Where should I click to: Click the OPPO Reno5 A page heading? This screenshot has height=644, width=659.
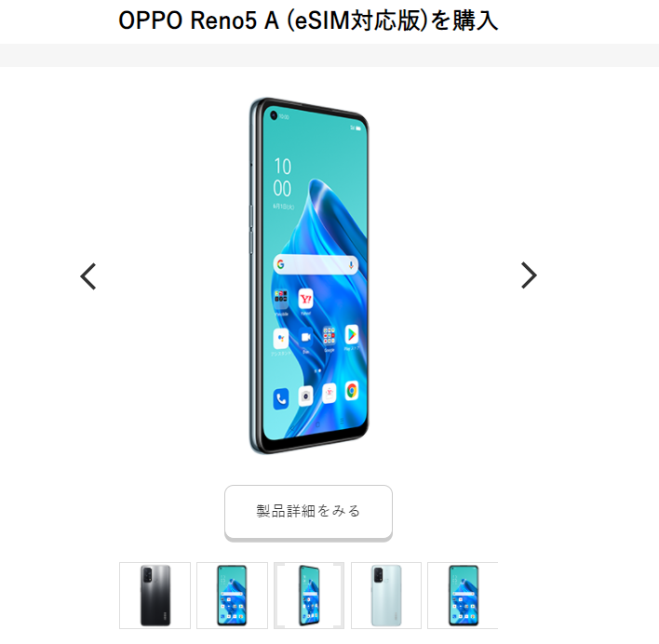(x=308, y=20)
